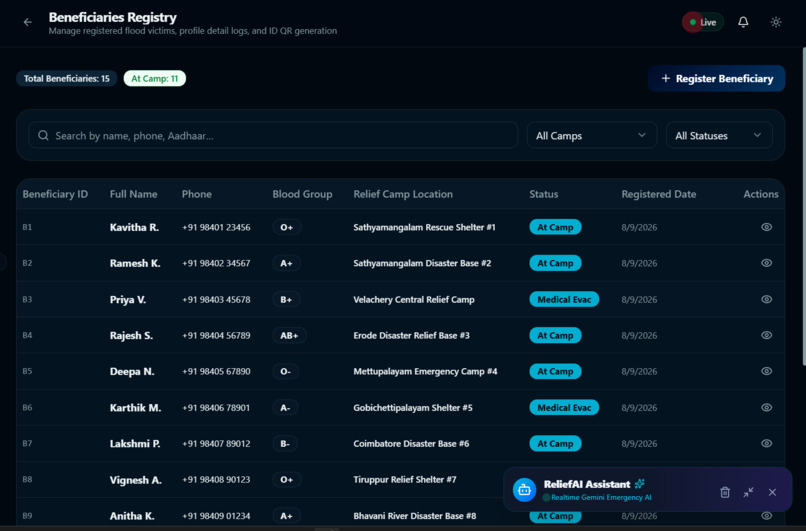
Task: Click the ReliefAI Assistant robot icon
Action: (524, 490)
